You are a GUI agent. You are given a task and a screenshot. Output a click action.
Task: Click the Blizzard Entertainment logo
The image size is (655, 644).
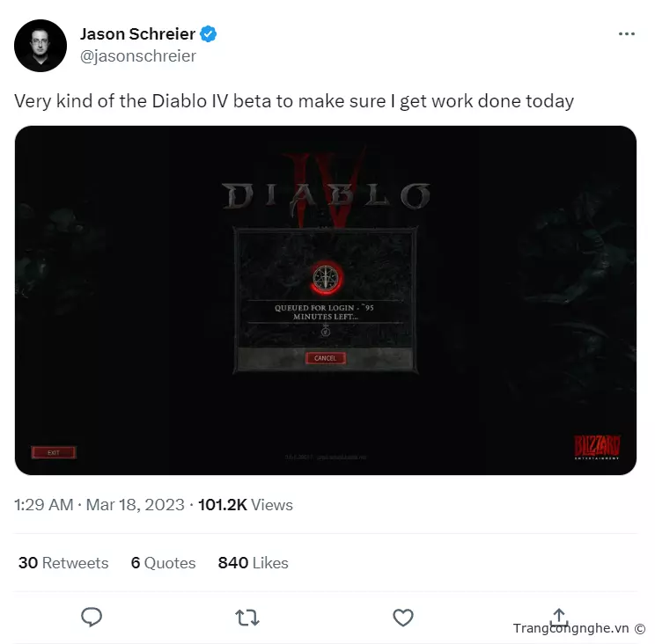pyautogui.click(x=597, y=447)
